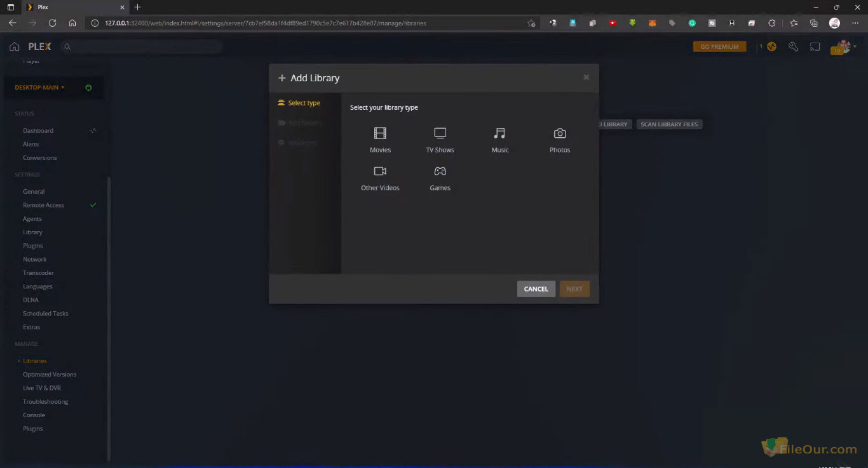Click Scan Library Files button
Image resolution: width=868 pixels, height=468 pixels.
[x=669, y=124]
